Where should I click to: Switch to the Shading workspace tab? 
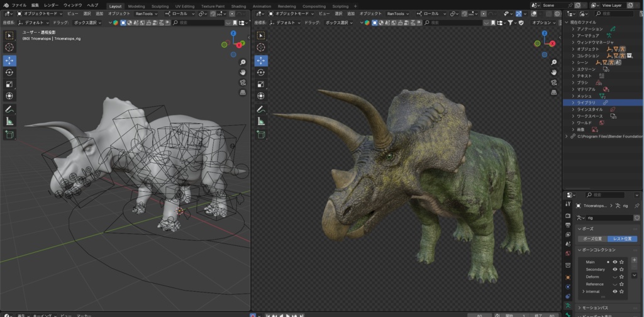(x=238, y=6)
